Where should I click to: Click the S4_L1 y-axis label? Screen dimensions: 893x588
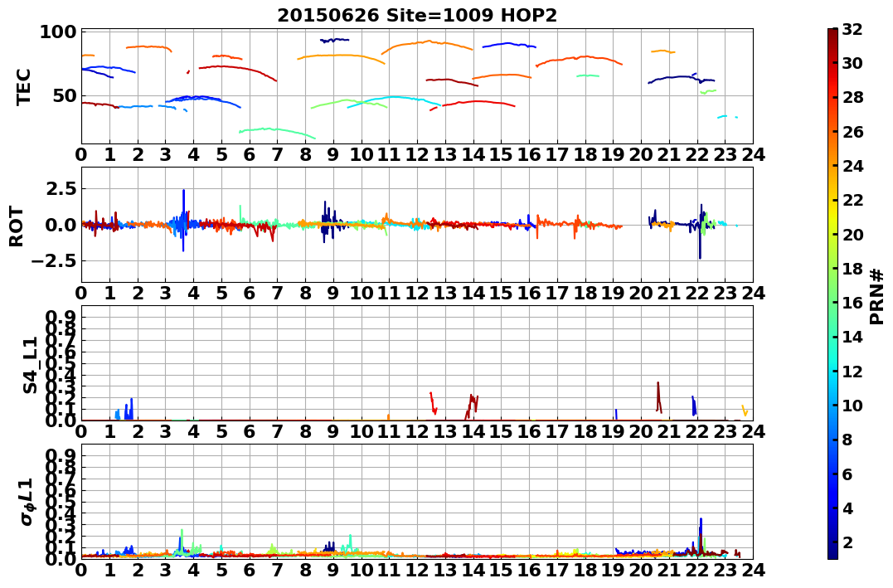point(30,365)
